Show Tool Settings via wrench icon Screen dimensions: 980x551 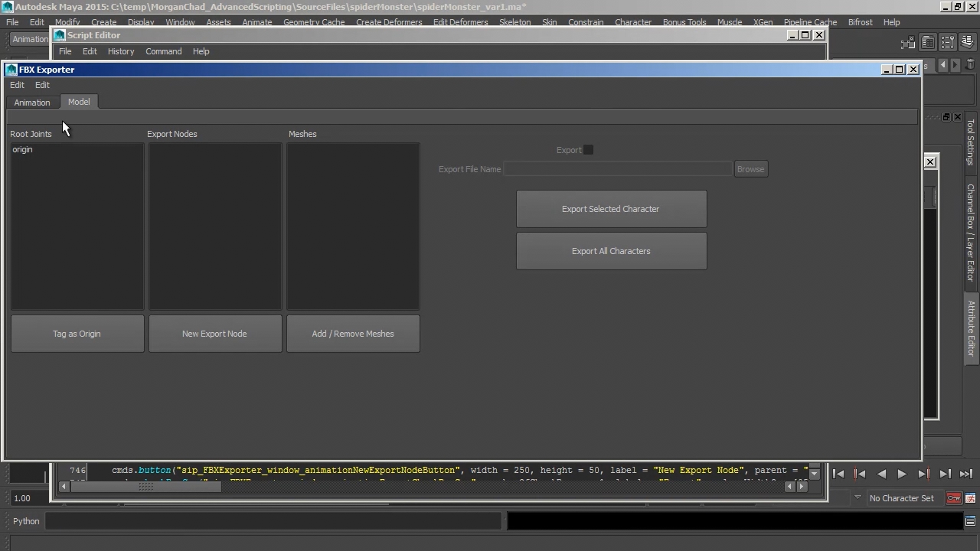click(948, 42)
